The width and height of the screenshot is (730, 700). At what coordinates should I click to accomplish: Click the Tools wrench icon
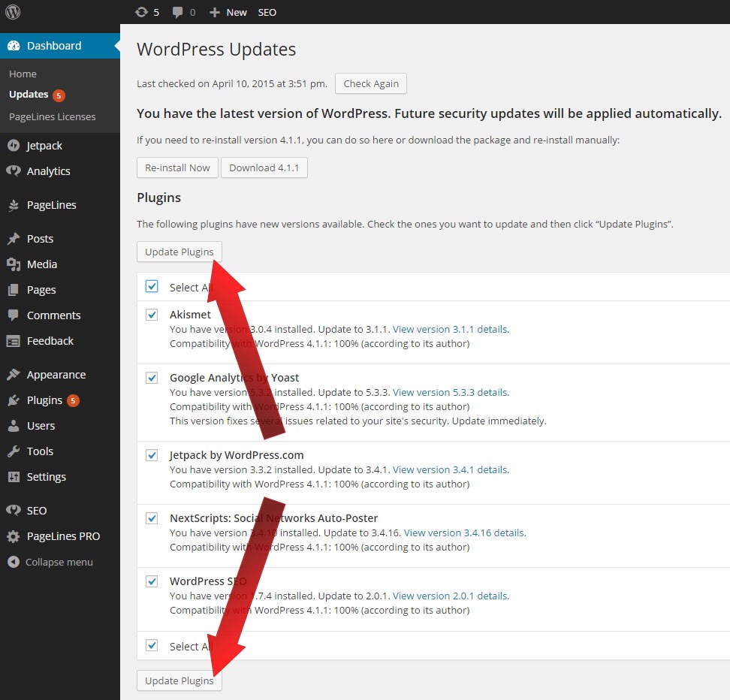click(x=14, y=451)
